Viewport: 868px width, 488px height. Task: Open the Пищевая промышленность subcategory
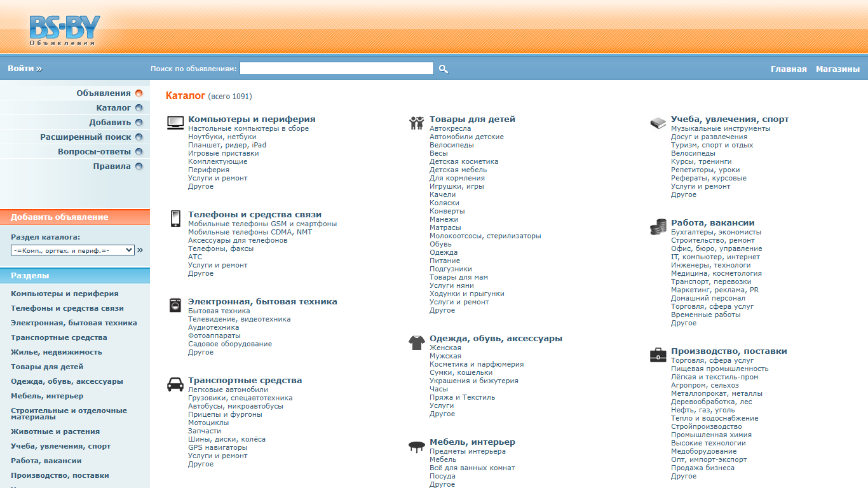click(x=720, y=369)
